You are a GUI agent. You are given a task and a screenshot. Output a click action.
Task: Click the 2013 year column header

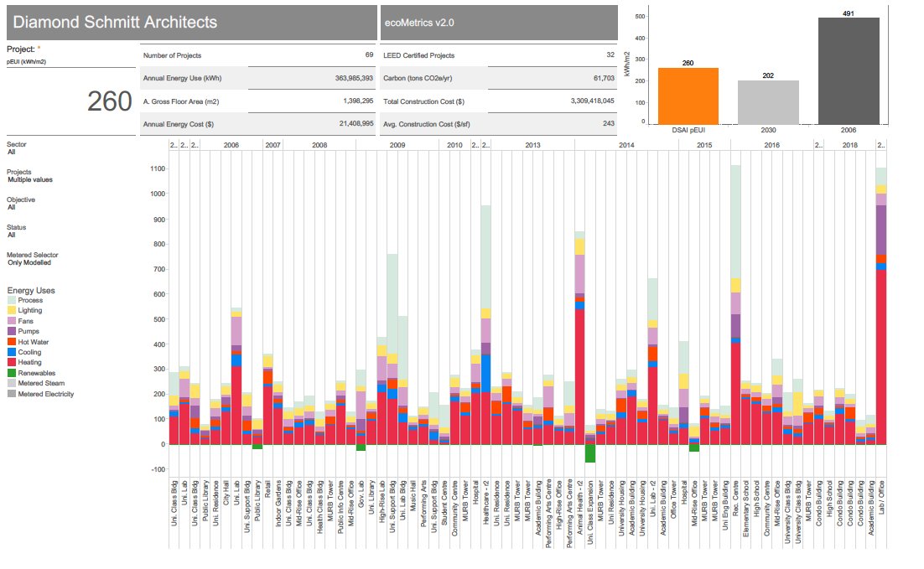point(532,145)
